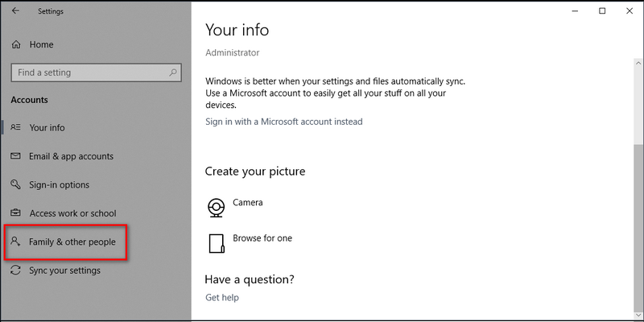Click the Home gear icon

(16, 44)
